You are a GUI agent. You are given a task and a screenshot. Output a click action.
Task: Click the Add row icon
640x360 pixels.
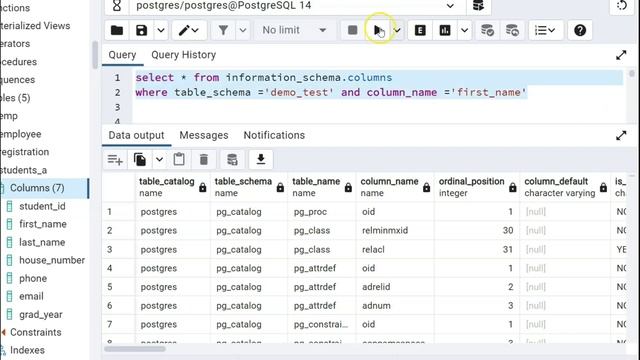coord(115,160)
